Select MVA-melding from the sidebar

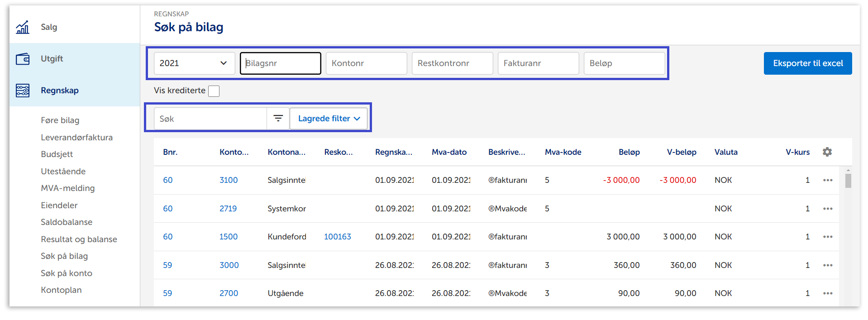click(68, 188)
